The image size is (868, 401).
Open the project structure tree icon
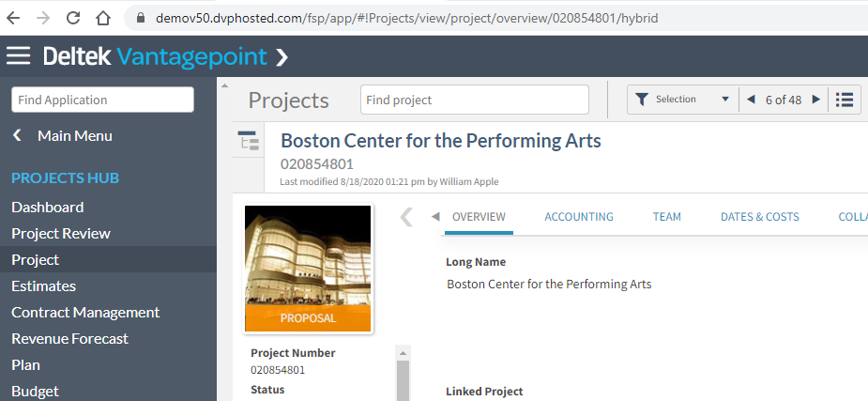[248, 141]
